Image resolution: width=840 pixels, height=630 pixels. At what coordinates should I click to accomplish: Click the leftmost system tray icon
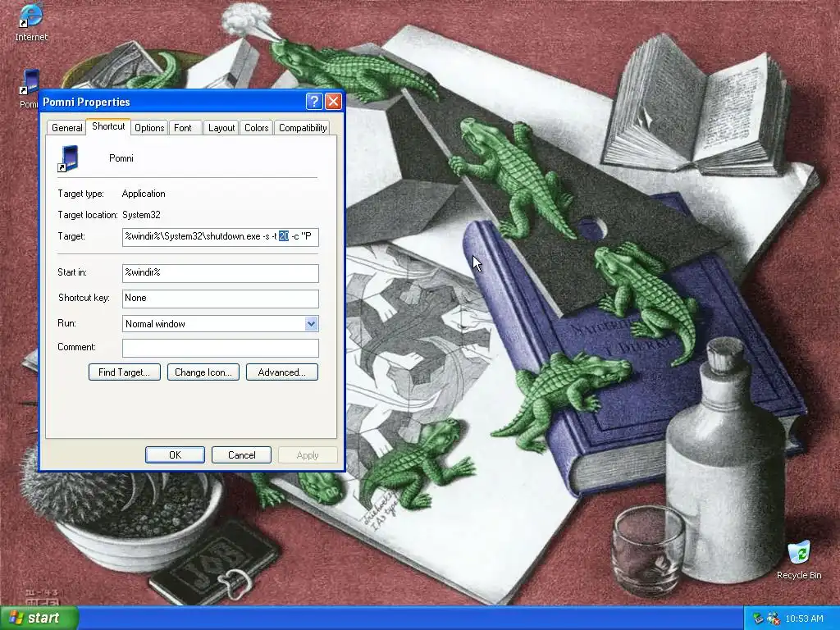pos(757,619)
